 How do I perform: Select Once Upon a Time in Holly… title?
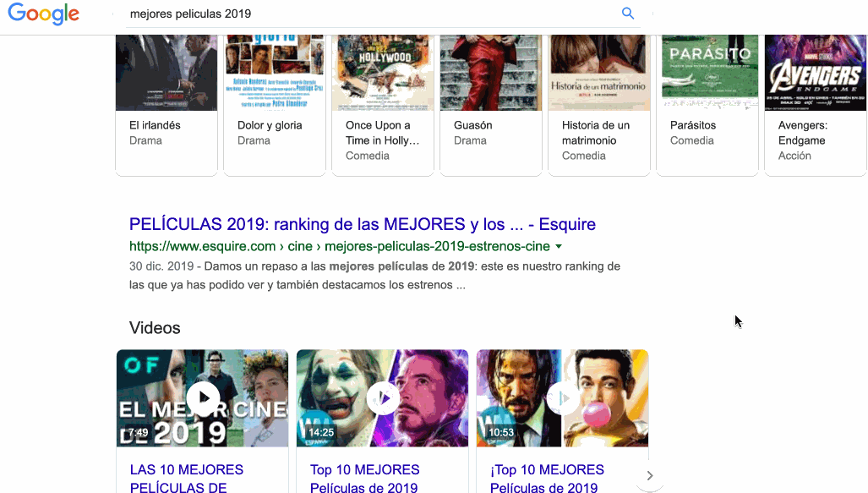point(383,133)
